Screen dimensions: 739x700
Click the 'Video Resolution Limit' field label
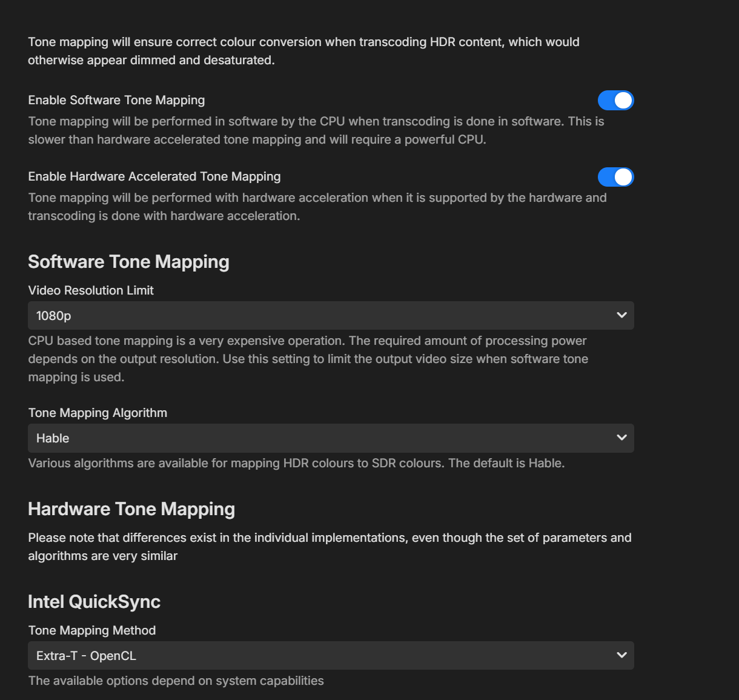tap(91, 290)
